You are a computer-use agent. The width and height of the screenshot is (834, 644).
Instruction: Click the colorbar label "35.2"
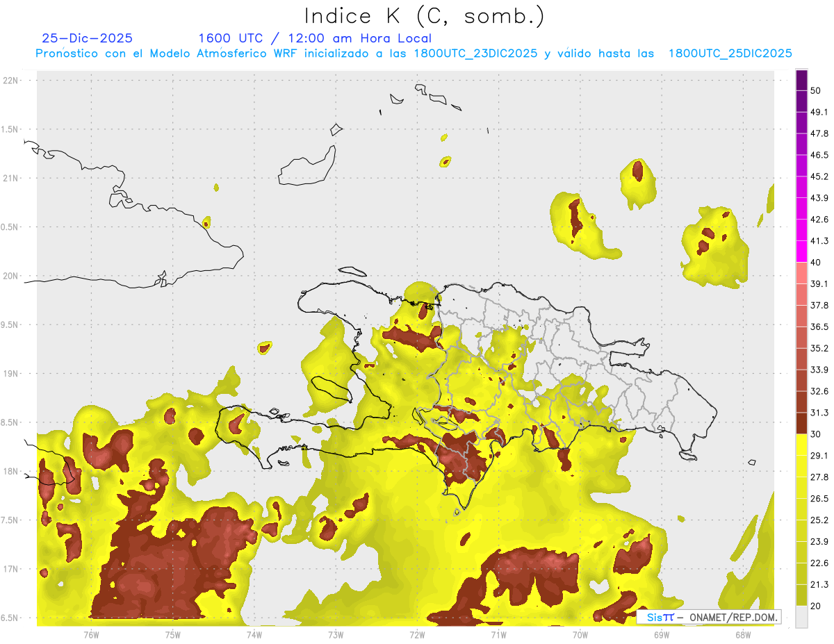click(820, 349)
